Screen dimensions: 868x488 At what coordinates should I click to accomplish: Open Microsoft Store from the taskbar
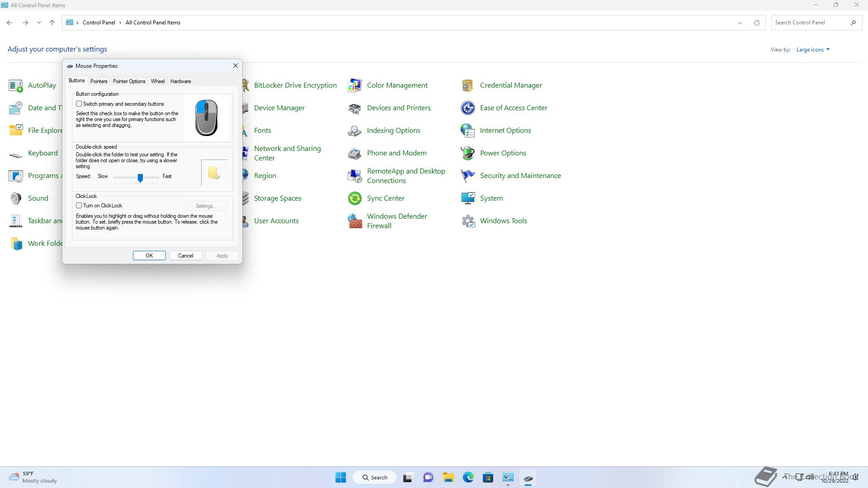pyautogui.click(x=488, y=478)
